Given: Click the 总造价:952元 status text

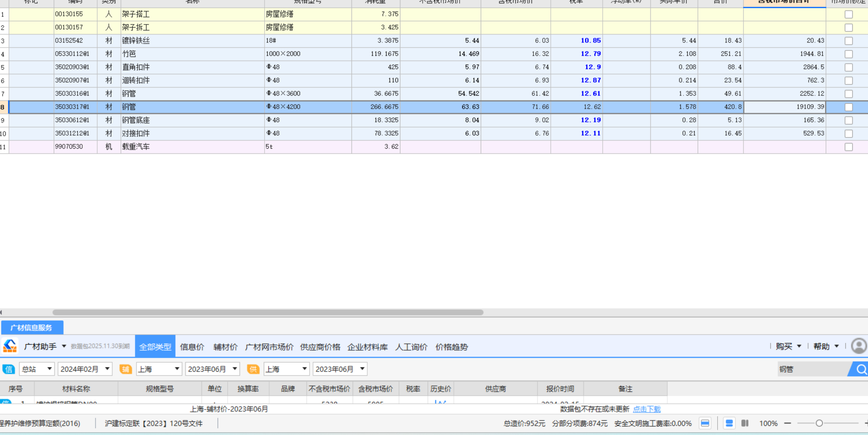Looking at the screenshot, I should click(x=524, y=423).
